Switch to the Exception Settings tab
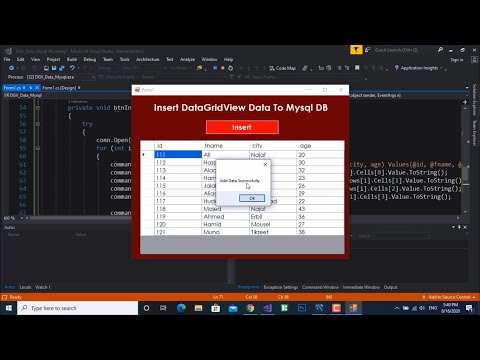480x360 pixels. [x=281, y=287]
